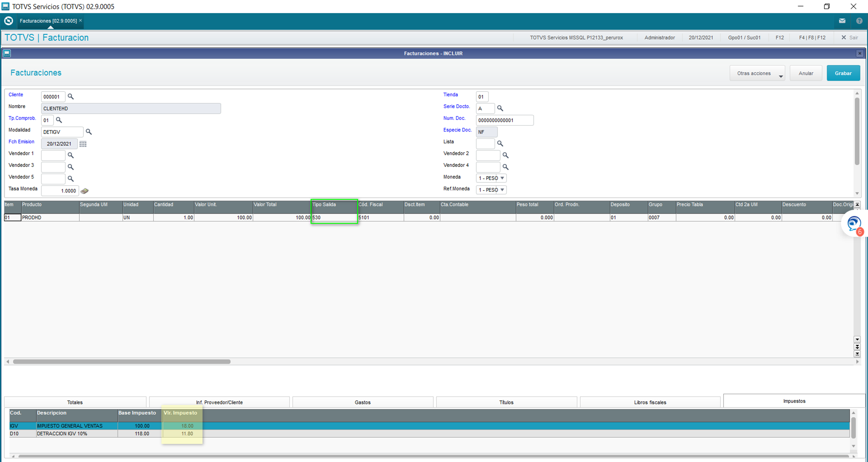868x462 pixels.
Task: Select the PRODHD product cell
Action: (x=50, y=218)
